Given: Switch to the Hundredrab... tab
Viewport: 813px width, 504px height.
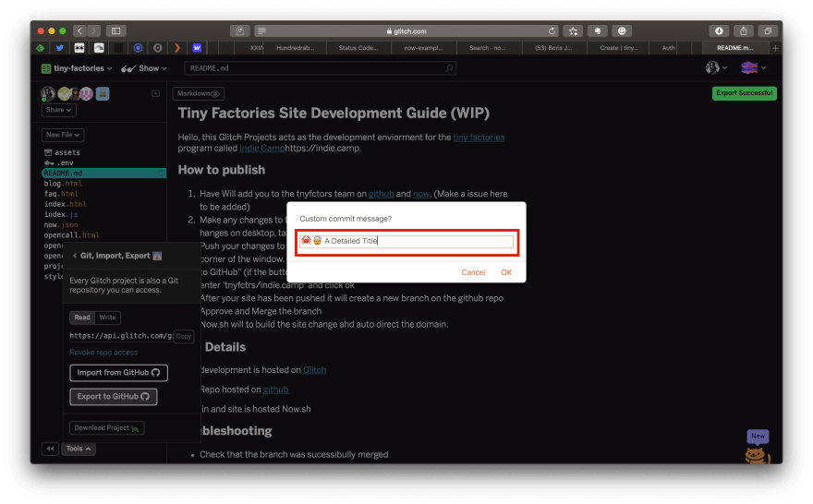Looking at the screenshot, I should tap(295, 48).
